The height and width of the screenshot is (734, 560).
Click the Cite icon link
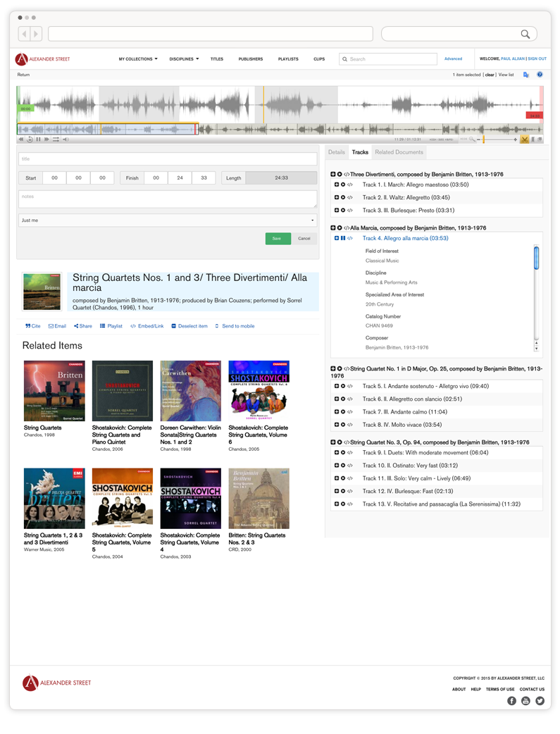(x=32, y=326)
